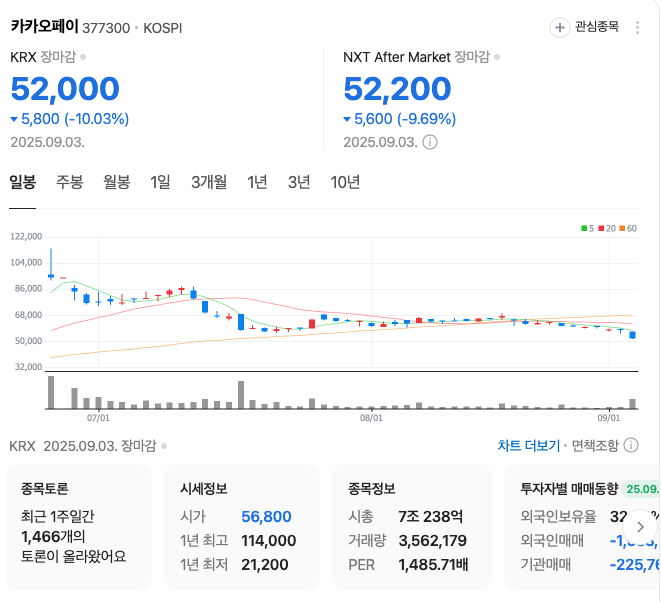Click the 32,000 price axis label
This screenshot has width=661, height=602.
pos(28,367)
